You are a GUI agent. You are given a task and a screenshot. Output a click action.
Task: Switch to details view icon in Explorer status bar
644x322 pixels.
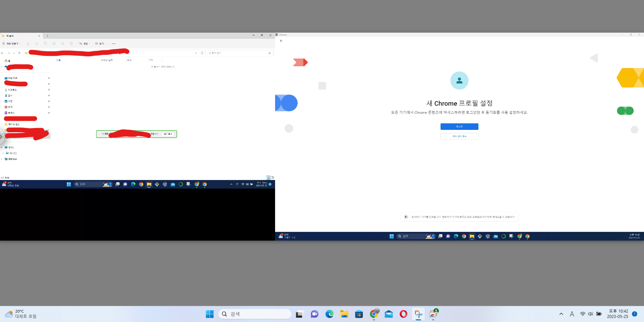pos(268,178)
